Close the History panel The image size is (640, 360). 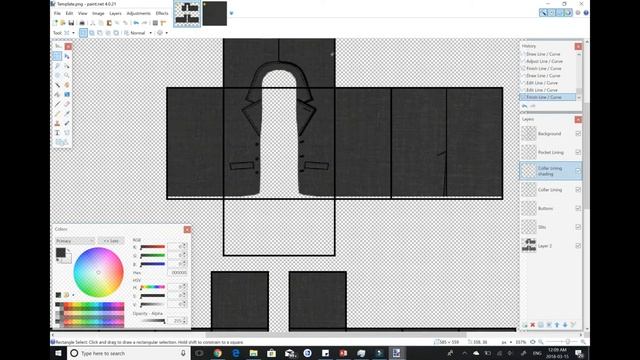(578, 46)
